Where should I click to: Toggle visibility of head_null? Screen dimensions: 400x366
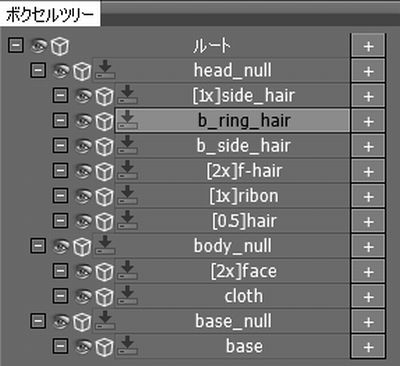click(x=62, y=71)
